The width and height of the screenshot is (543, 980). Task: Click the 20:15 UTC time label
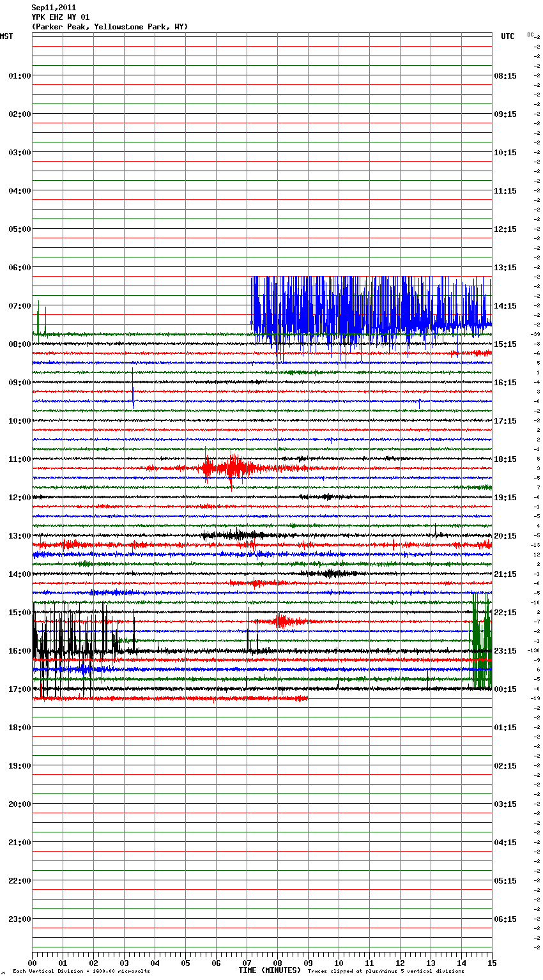505,536
